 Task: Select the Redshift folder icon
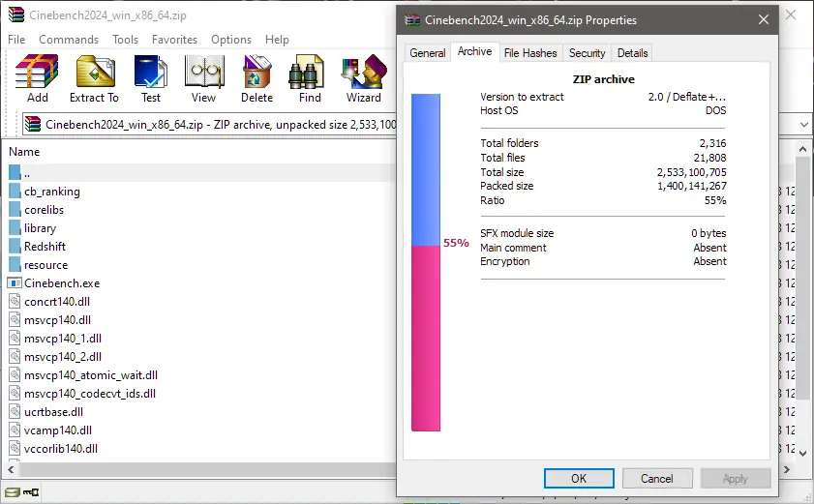pos(15,246)
